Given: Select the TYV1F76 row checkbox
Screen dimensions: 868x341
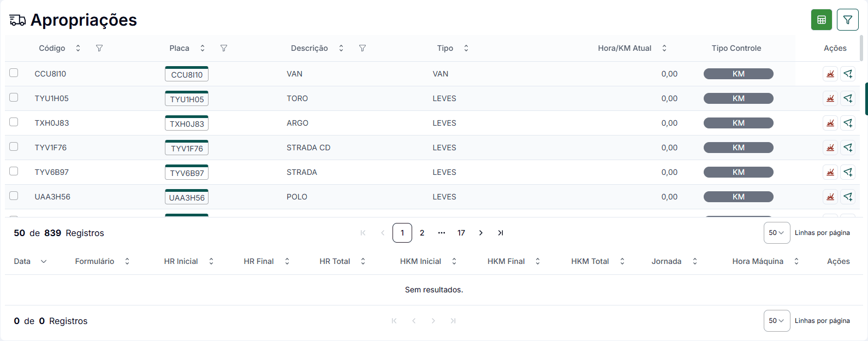Looking at the screenshot, I should 14,146.
